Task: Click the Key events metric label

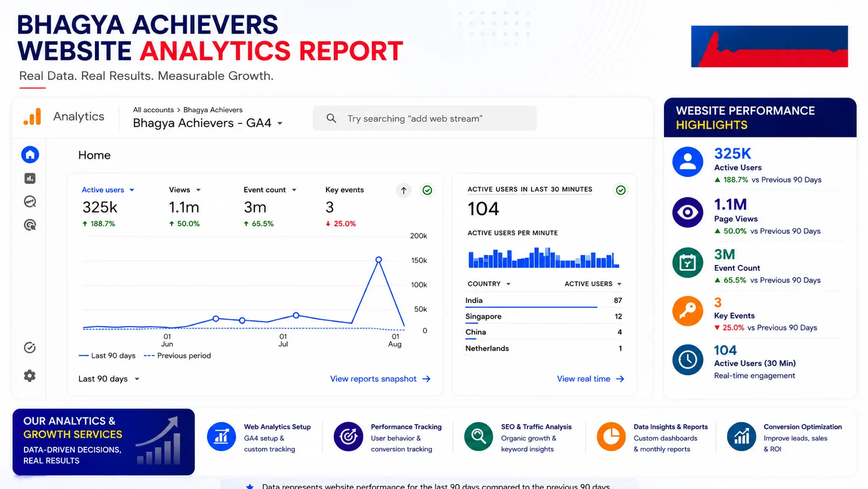Action: click(345, 190)
